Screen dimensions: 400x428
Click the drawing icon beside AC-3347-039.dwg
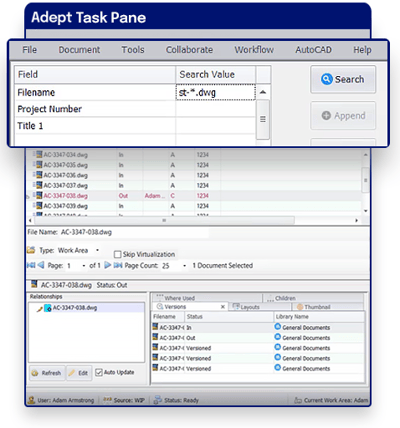[x=39, y=205]
